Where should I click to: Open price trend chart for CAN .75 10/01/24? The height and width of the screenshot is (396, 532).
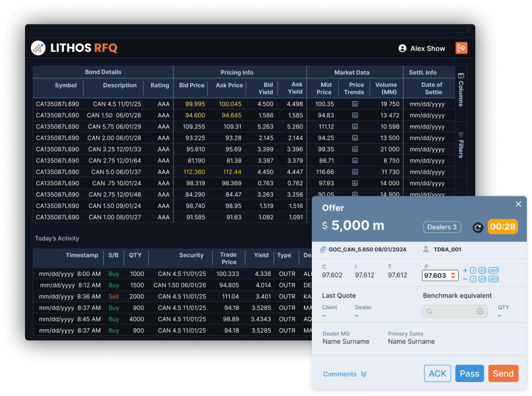click(x=355, y=183)
